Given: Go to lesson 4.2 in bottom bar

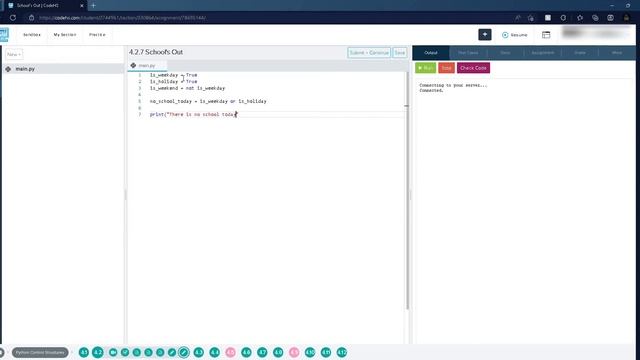Looking at the screenshot, I should click(x=98, y=352).
